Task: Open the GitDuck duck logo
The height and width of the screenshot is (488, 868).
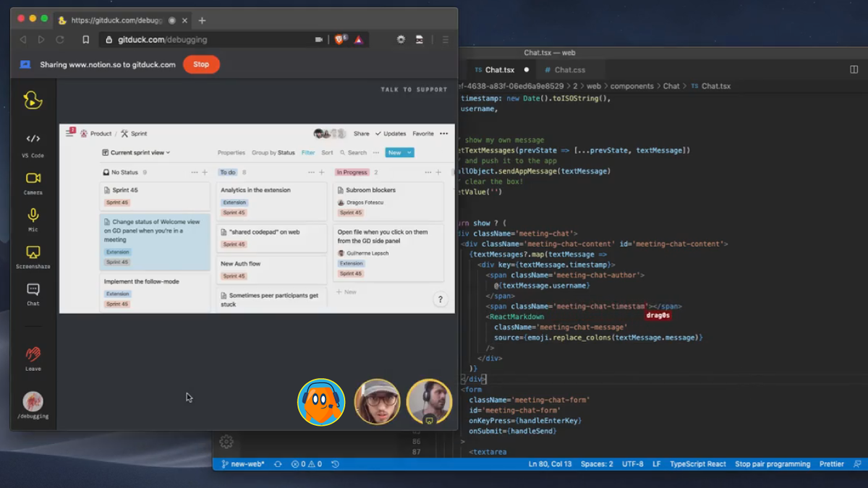Action: coord(33,100)
